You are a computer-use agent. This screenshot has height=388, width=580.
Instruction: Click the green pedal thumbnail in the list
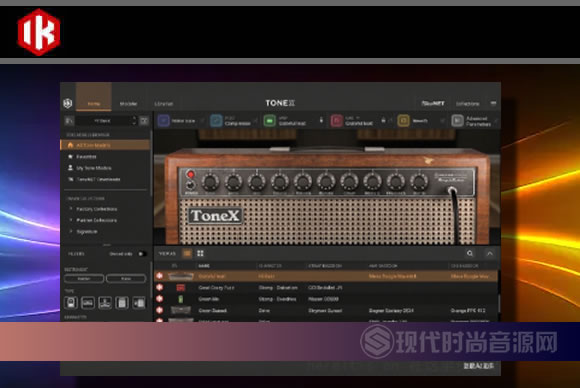point(181,299)
